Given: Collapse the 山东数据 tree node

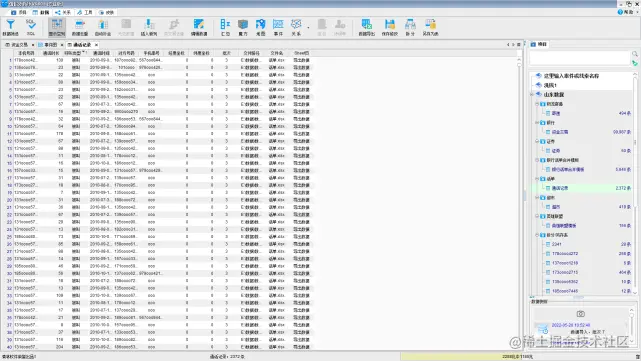Looking at the screenshot, I should click(532, 94).
